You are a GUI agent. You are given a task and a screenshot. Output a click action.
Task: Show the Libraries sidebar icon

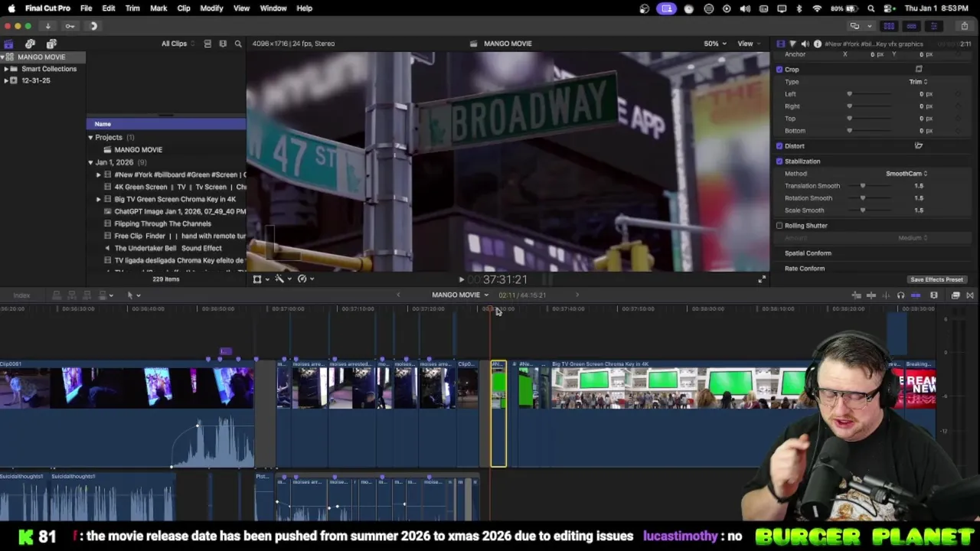[8, 44]
